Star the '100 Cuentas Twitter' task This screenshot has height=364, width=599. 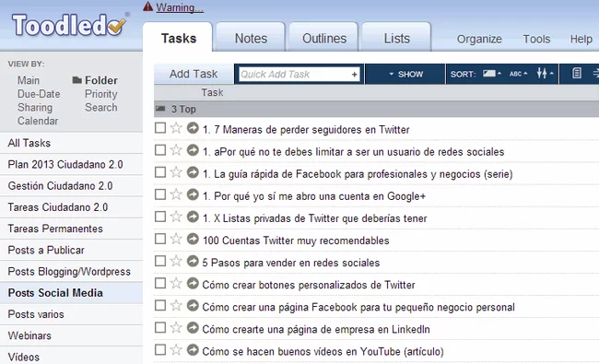(176, 239)
